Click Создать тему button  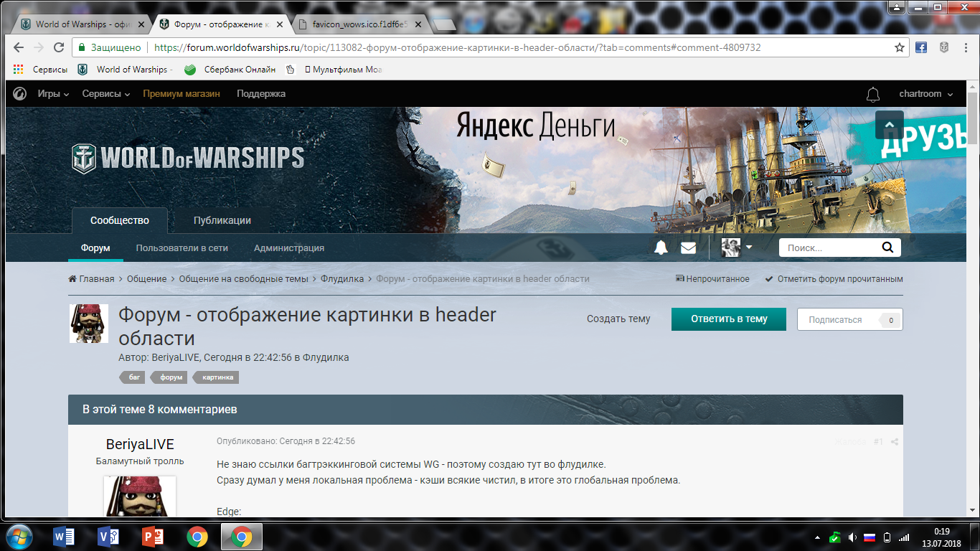coord(618,319)
